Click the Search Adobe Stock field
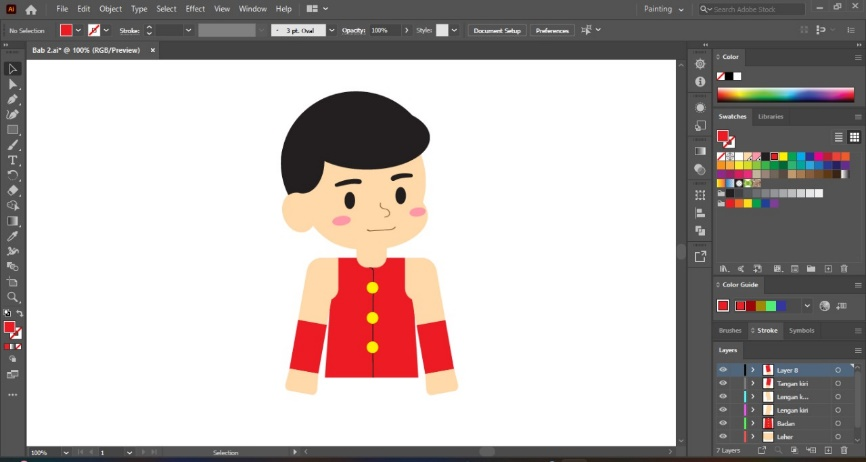Image resolution: width=866 pixels, height=462 pixels. [x=752, y=9]
